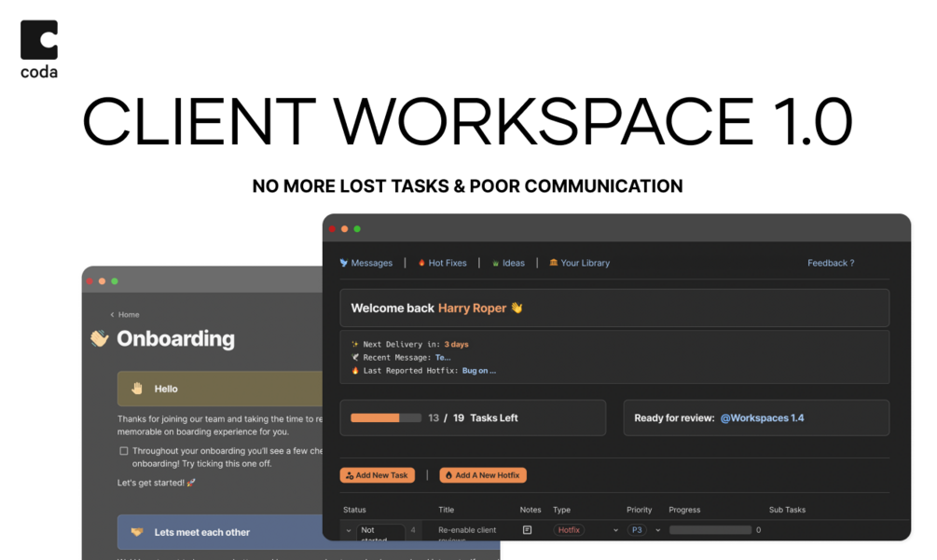937x560 pixels.
Task: Click the sparkle icon beside Next Delivery
Action: [355, 345]
